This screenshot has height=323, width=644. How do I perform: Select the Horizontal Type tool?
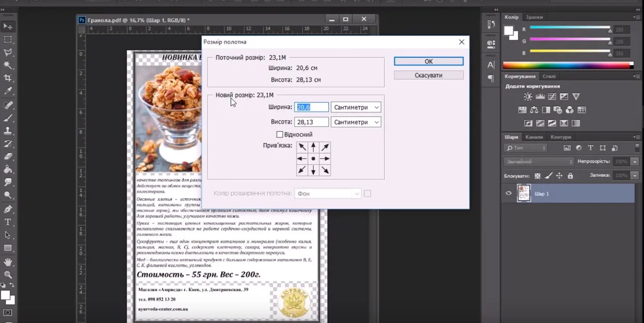[x=8, y=222]
